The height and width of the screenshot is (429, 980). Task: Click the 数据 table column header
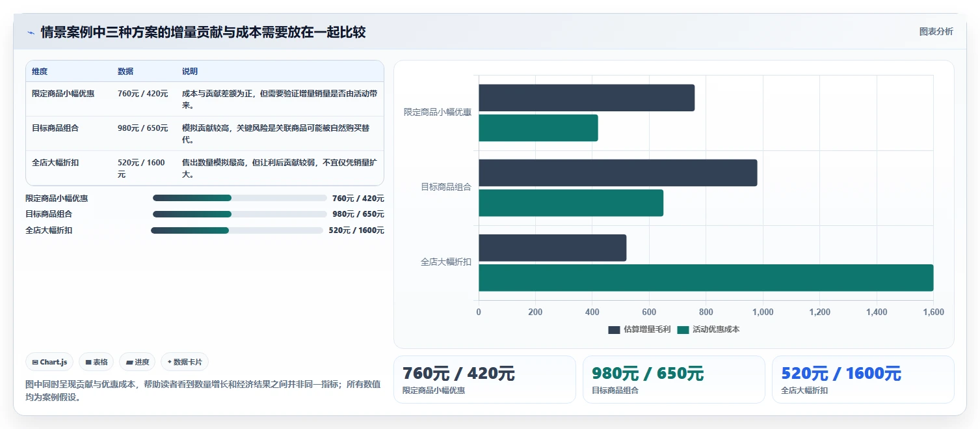126,72
